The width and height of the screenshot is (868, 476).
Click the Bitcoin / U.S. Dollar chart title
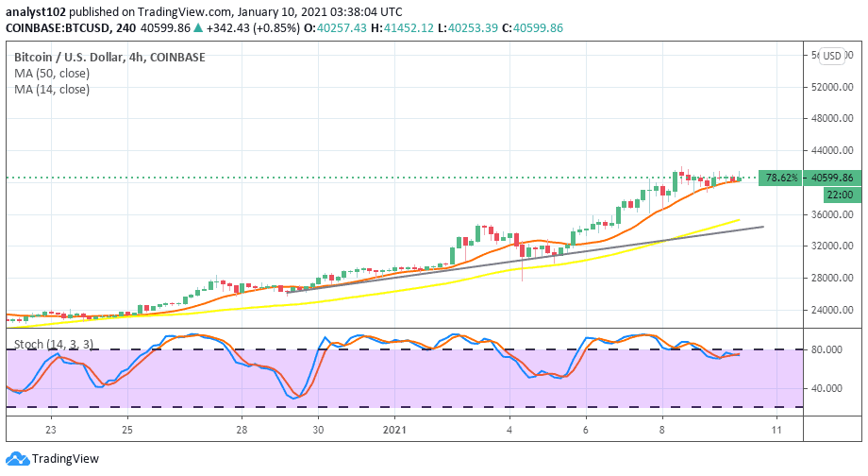pyautogui.click(x=109, y=57)
